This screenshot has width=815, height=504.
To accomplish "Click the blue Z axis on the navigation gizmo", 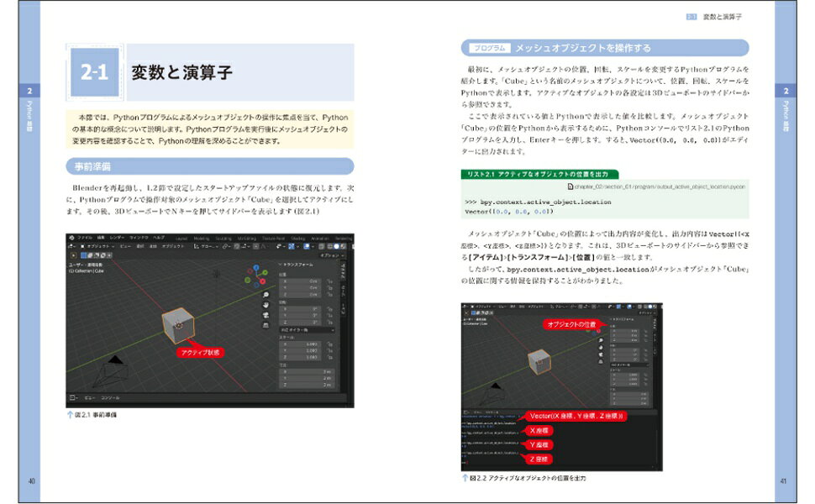I will click(x=257, y=266).
